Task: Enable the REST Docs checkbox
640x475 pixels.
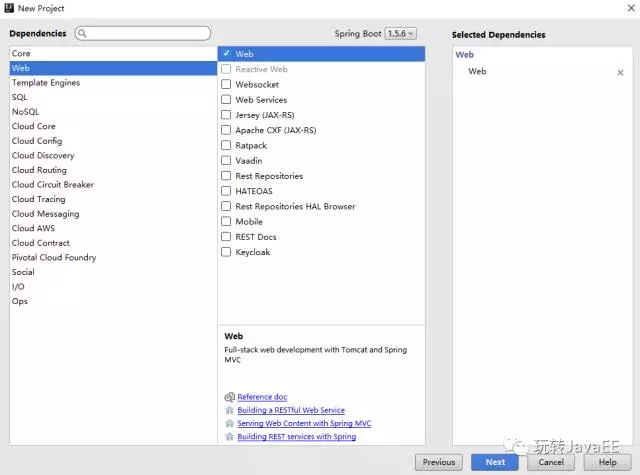Action: pos(226,237)
